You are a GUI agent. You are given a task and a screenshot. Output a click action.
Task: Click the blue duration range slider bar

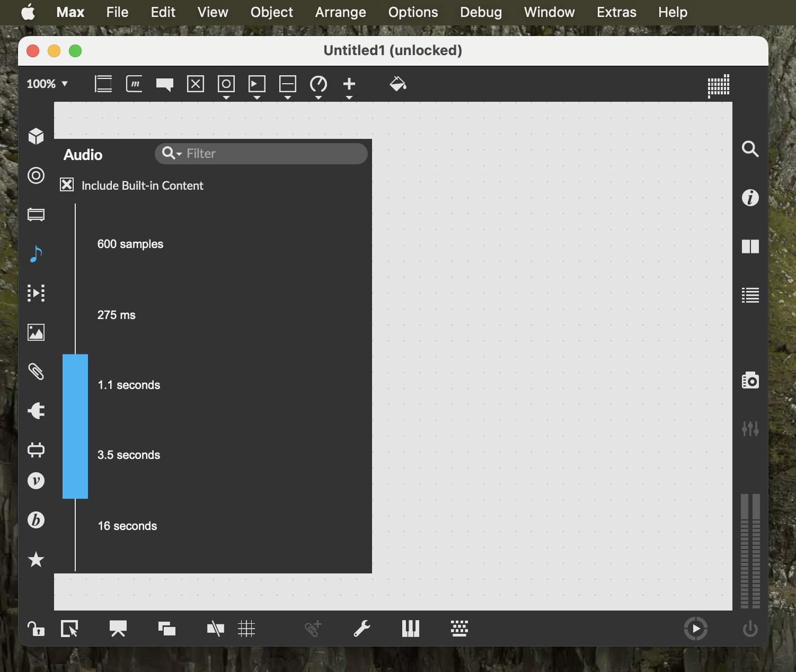[75, 426]
